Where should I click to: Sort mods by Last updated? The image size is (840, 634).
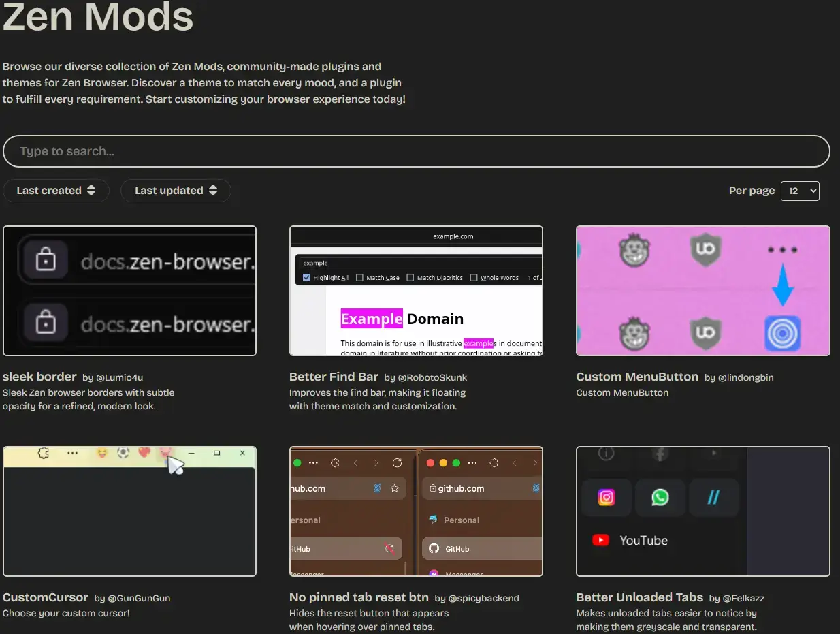click(176, 191)
